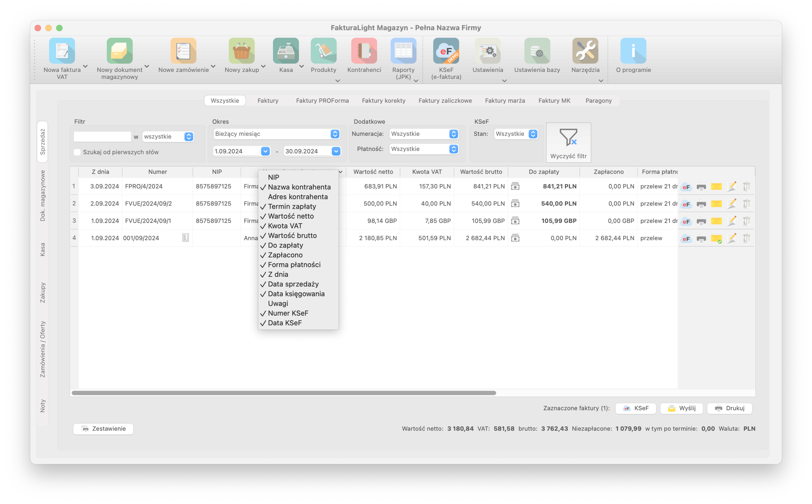Open KSeF Stan dropdown
This screenshot has width=812, height=504.
point(516,134)
